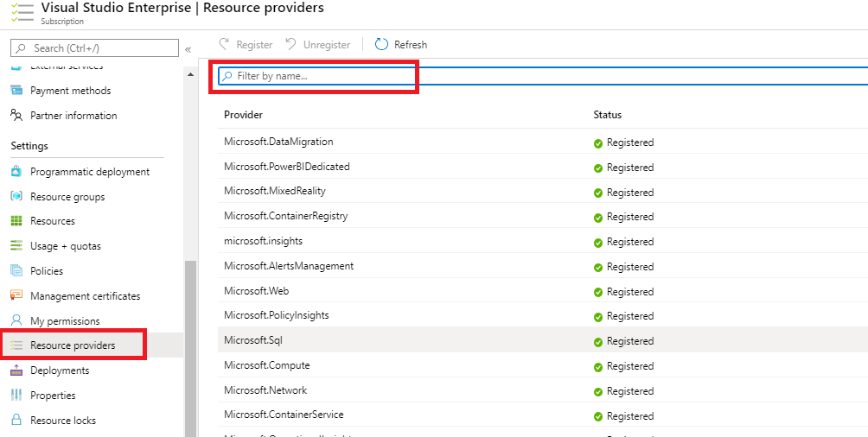868x437 pixels.
Task: Click the Deployments upload icon
Action: pos(16,370)
